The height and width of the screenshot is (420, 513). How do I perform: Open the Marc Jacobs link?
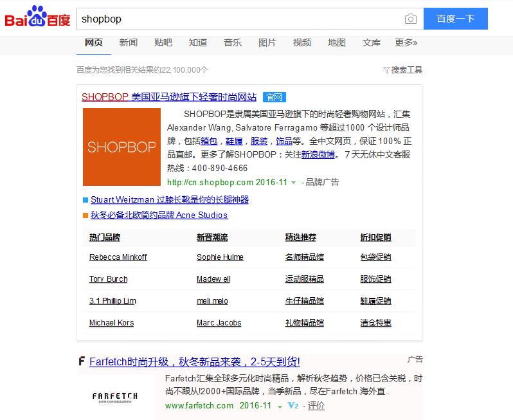[219, 323]
